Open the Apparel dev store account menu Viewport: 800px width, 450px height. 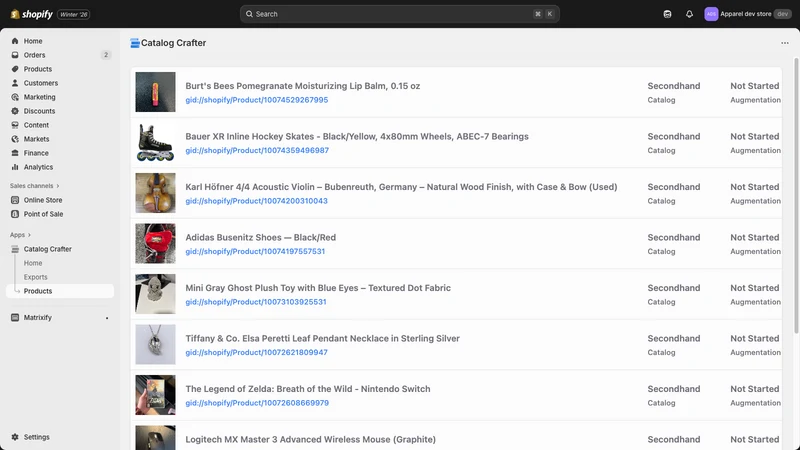747,14
